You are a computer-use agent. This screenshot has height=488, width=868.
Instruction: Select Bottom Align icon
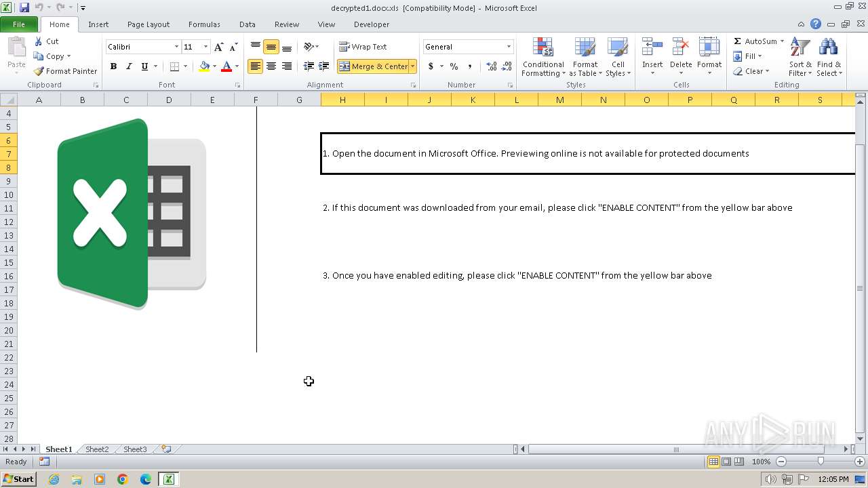287,47
